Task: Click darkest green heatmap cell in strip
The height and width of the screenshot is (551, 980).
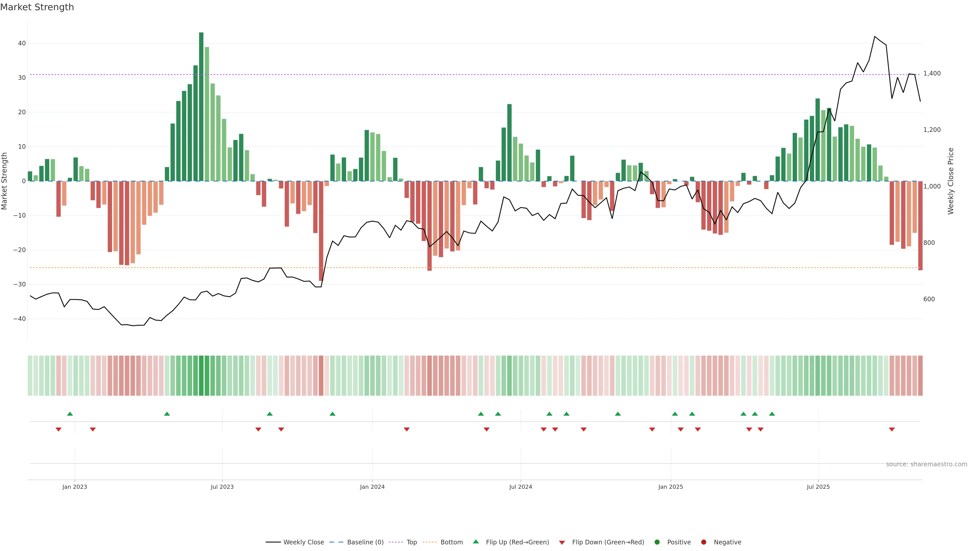Action: pos(201,375)
